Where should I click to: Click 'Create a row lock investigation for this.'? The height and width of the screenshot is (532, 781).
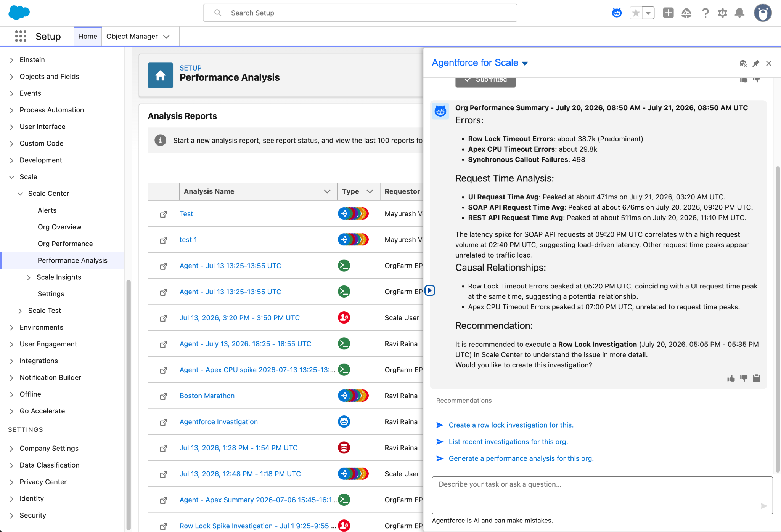click(511, 425)
